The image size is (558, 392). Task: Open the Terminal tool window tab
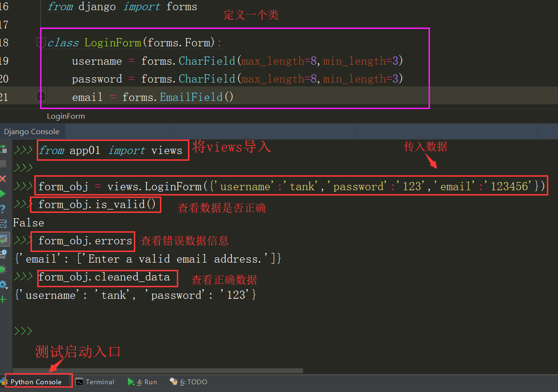(95, 382)
